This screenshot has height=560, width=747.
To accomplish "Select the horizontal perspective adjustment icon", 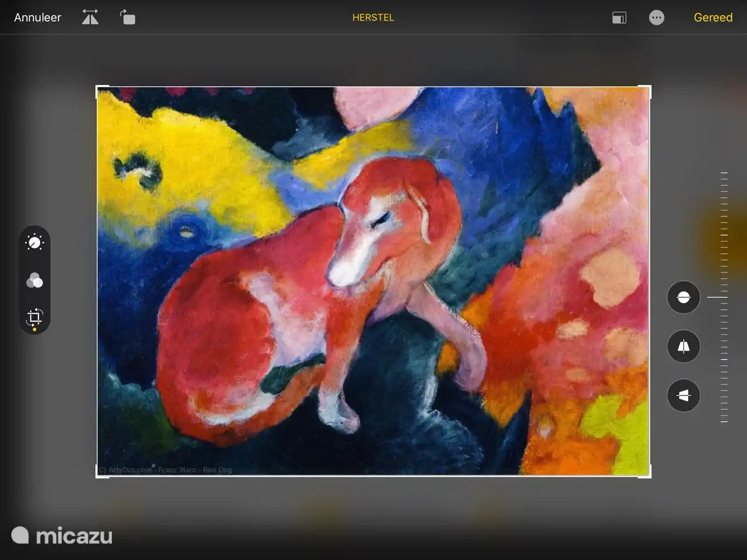I will 683,395.
